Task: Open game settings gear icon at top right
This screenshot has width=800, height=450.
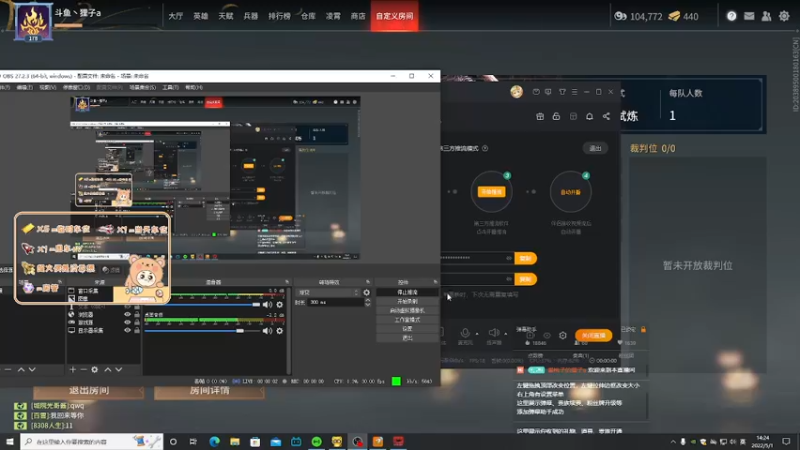Action: coord(784,16)
